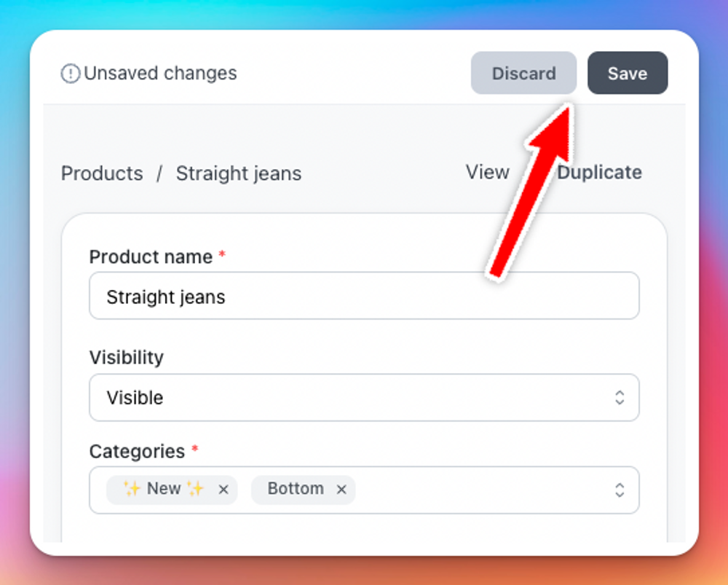This screenshot has height=585, width=728.
Task: Click the Unsaved changes status text
Action: click(160, 73)
